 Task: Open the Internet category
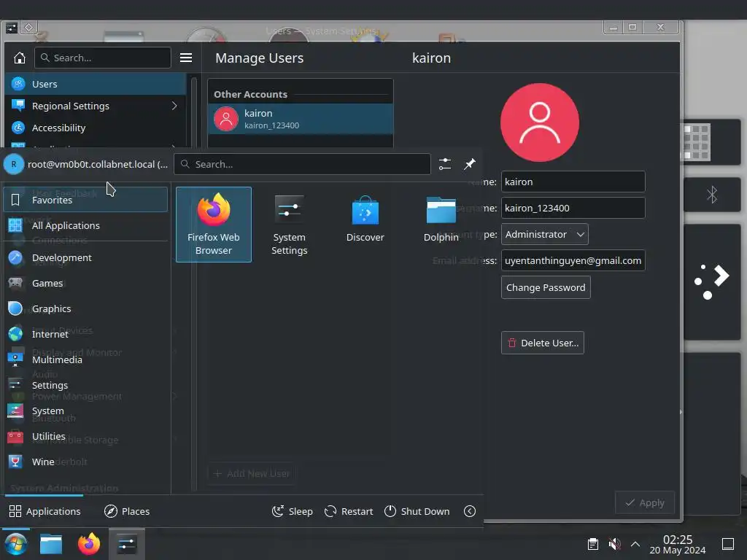(x=86, y=334)
